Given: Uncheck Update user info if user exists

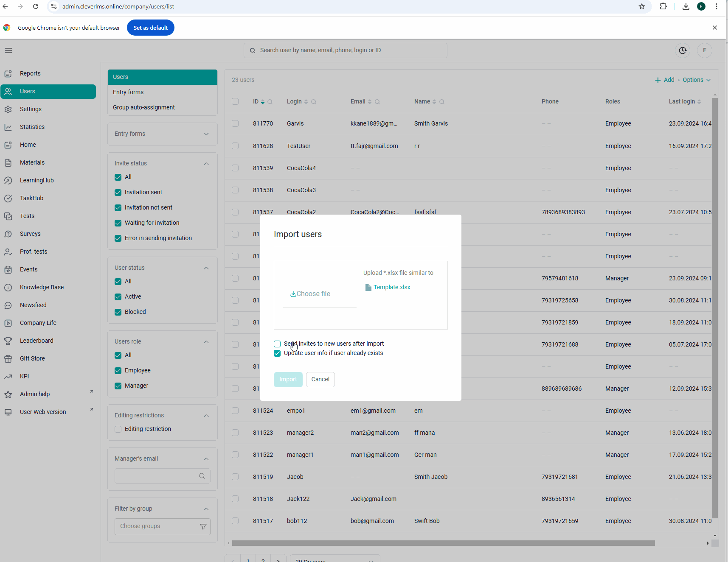Looking at the screenshot, I should [277, 353].
